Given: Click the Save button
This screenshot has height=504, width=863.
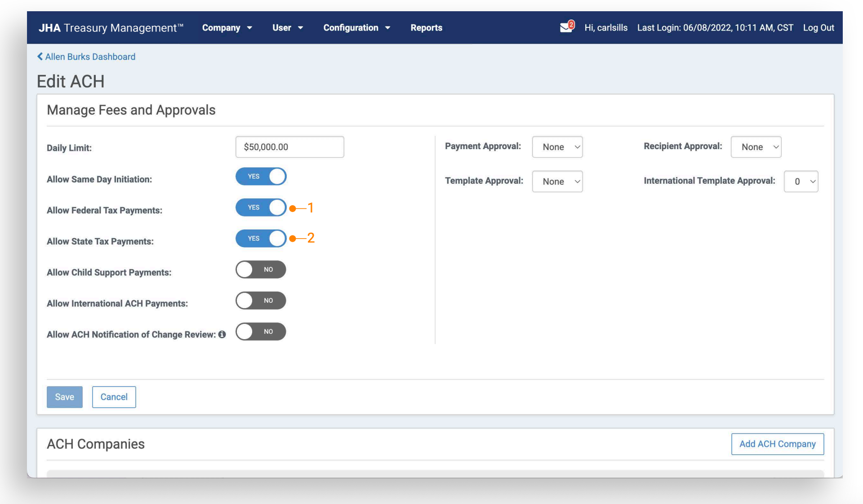Looking at the screenshot, I should coord(65,397).
